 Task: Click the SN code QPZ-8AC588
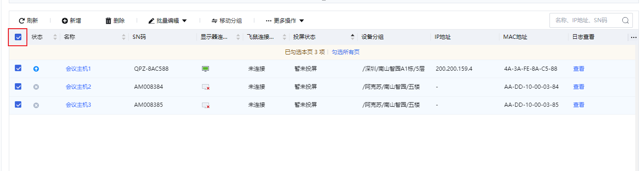[151, 69]
